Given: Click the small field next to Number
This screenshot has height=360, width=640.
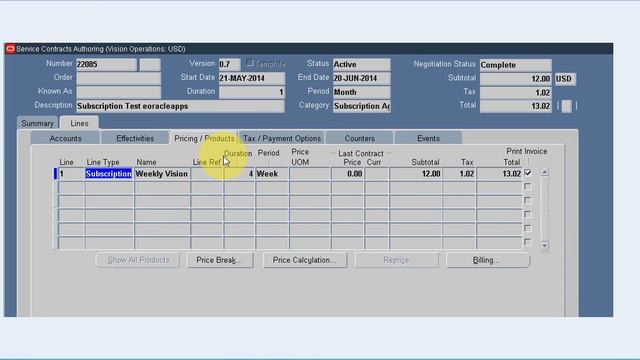Looking at the screenshot, I should coord(150,64).
